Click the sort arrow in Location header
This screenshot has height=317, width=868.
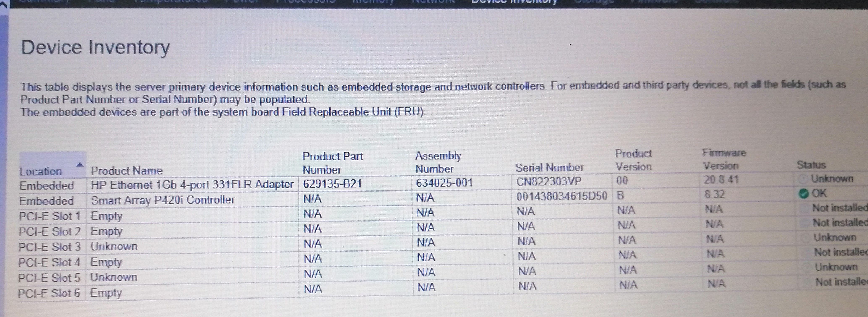80,165
